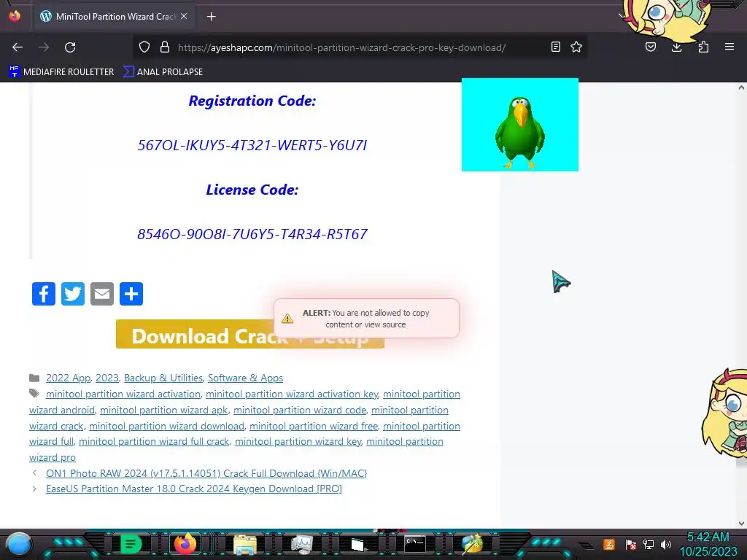Open the blue plus share more button
The width and height of the screenshot is (747, 560).
pyautogui.click(x=131, y=294)
